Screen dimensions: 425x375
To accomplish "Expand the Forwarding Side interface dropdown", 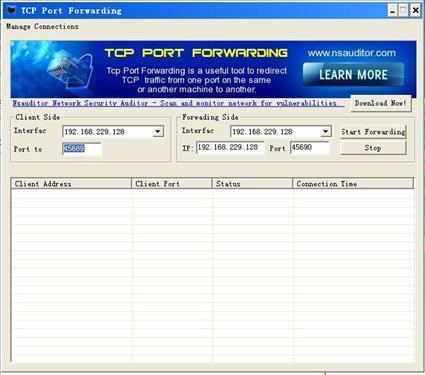I will pos(325,132).
